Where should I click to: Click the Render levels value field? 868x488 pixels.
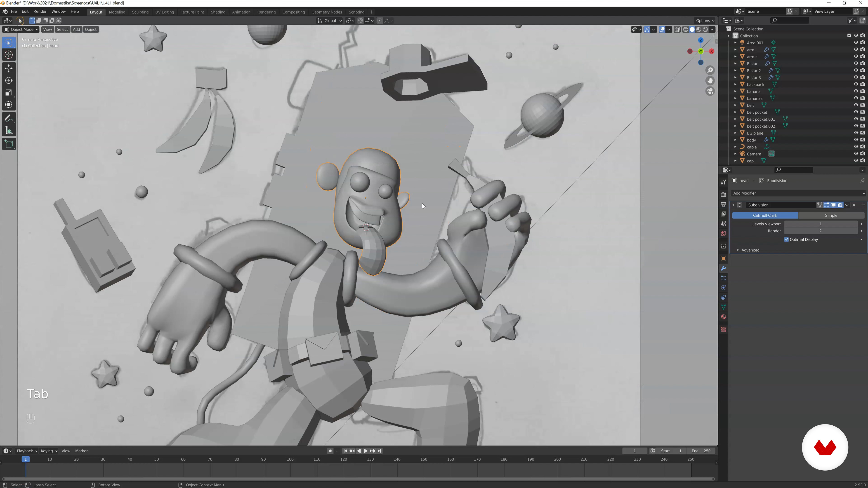(821, 231)
